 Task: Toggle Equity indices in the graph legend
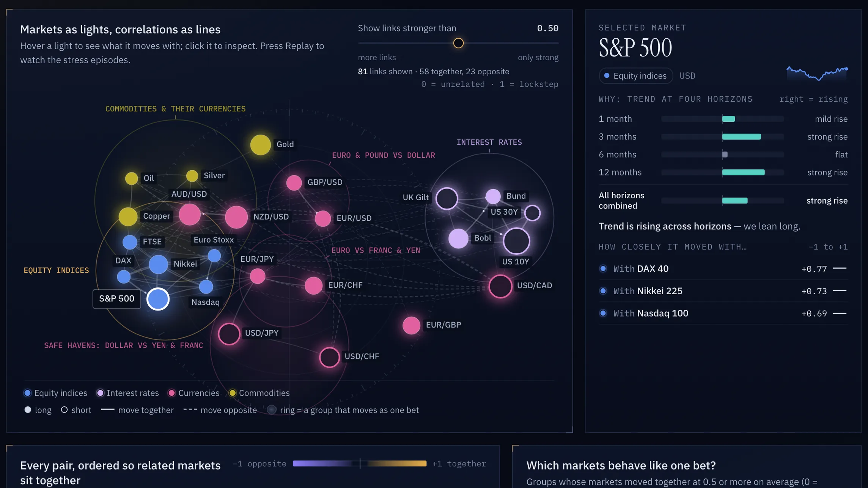click(55, 393)
